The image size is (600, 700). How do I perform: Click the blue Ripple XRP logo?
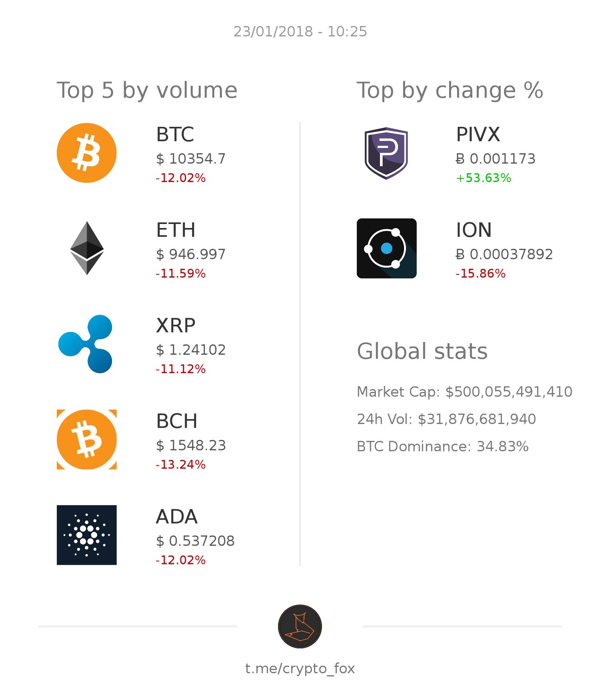click(86, 344)
